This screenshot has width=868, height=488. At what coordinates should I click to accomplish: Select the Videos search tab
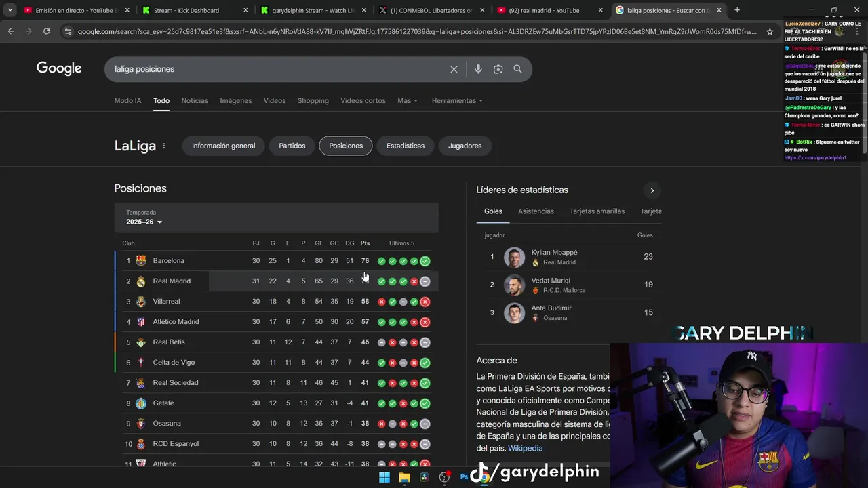(x=275, y=100)
